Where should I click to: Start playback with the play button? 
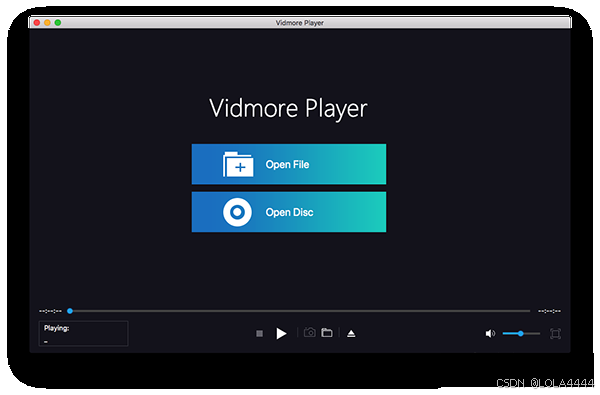[281, 333]
